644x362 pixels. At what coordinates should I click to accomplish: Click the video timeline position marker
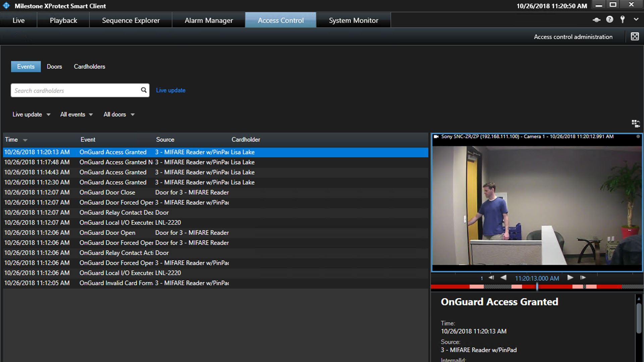click(537, 287)
